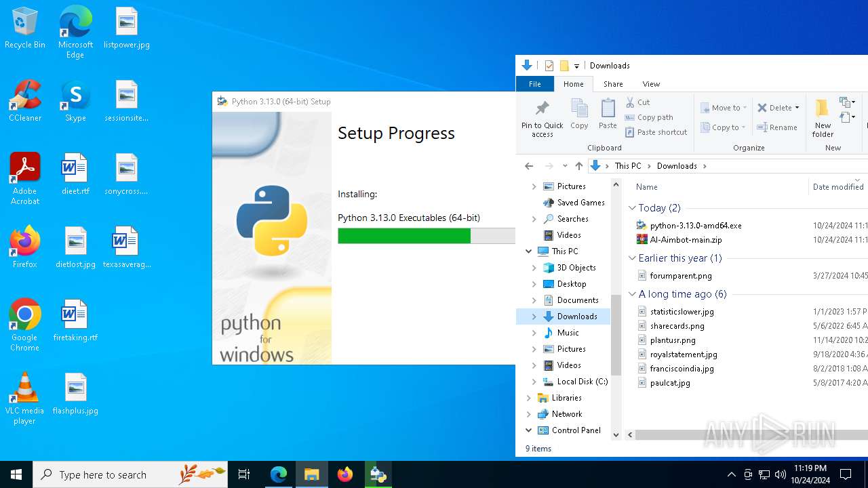
Task: Open the Delete dropdown arrow
Action: [x=797, y=108]
